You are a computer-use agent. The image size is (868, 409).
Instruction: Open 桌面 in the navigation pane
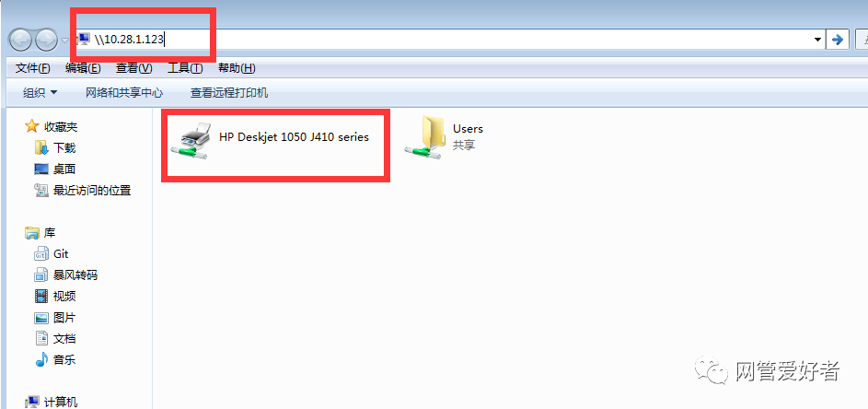pos(64,169)
